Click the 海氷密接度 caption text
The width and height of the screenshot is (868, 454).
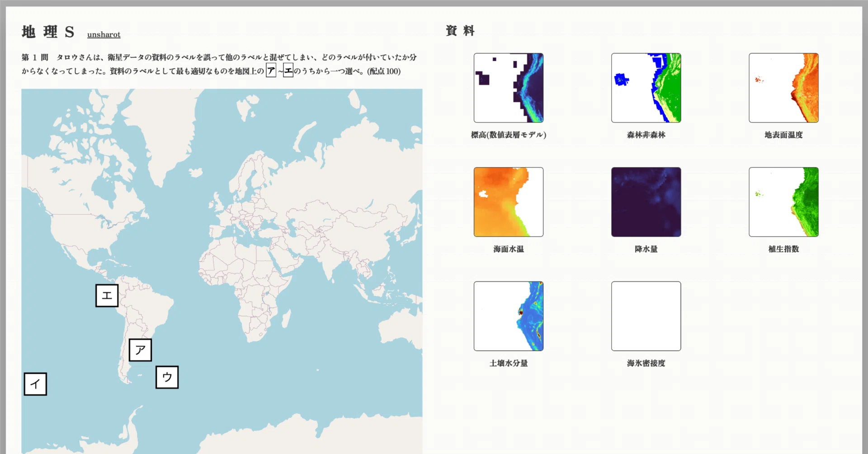point(646,363)
